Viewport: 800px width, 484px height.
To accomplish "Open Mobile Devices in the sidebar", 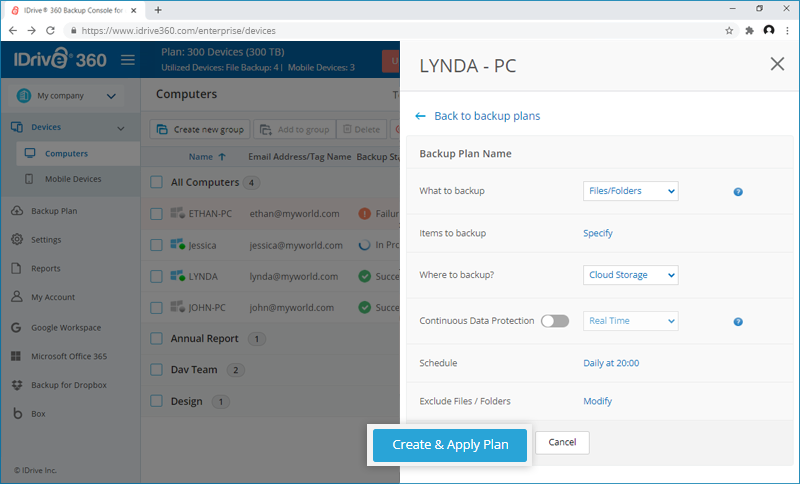I will click(73, 179).
